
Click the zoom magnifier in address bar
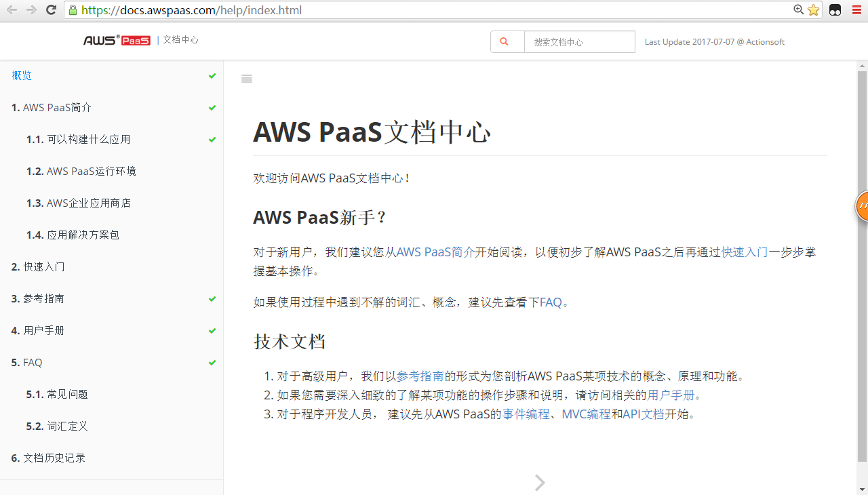799,10
